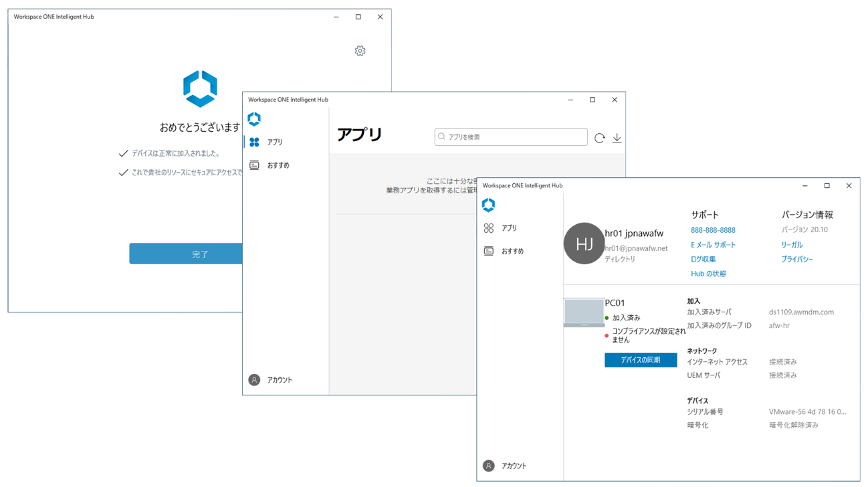Image resolution: width=868 pixels, height=487 pixels.
Task: Click the VMware-56 4d 78 16 serial value
Action: (807, 412)
